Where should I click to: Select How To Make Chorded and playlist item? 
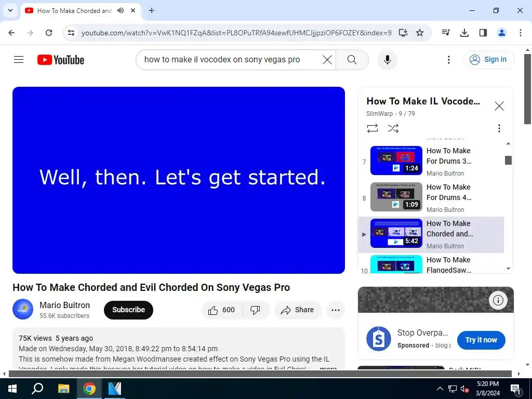pos(431,234)
